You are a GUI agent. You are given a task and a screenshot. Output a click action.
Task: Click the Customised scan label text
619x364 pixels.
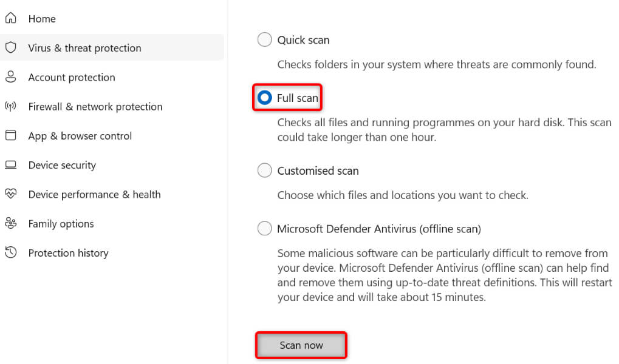point(318,171)
